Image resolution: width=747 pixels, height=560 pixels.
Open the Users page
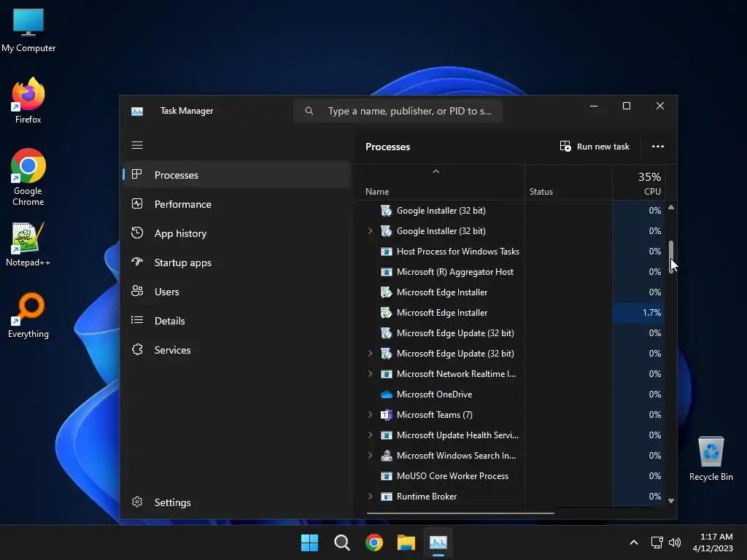237,292
